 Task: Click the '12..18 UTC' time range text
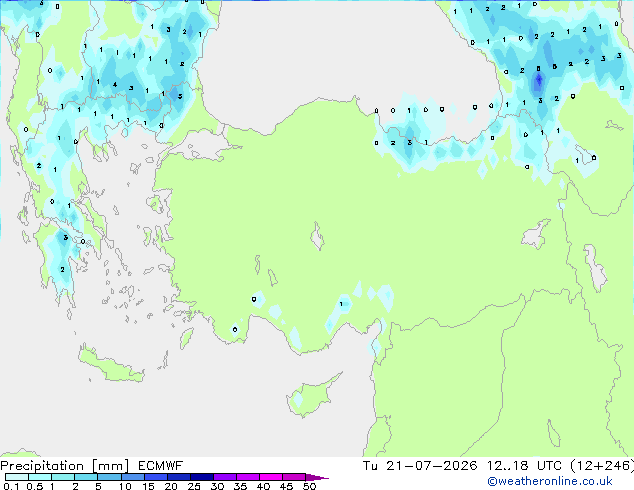(x=524, y=466)
